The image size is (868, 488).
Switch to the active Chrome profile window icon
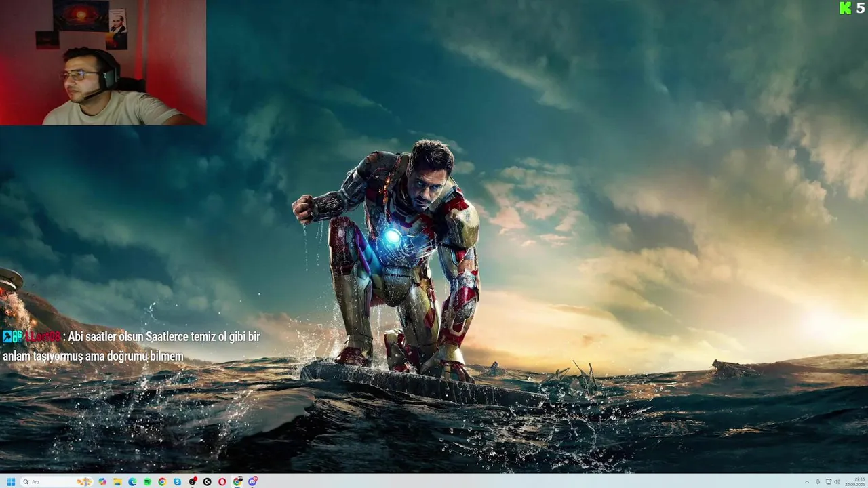237,482
